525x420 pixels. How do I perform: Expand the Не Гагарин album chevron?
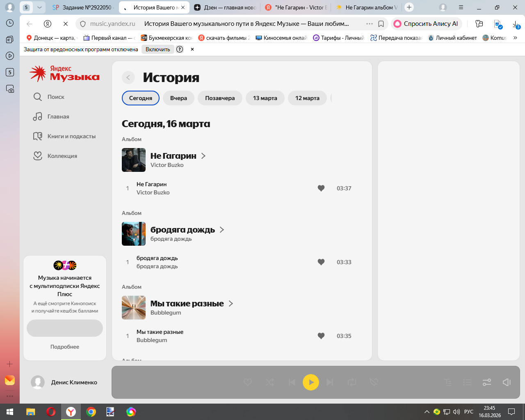(203, 156)
